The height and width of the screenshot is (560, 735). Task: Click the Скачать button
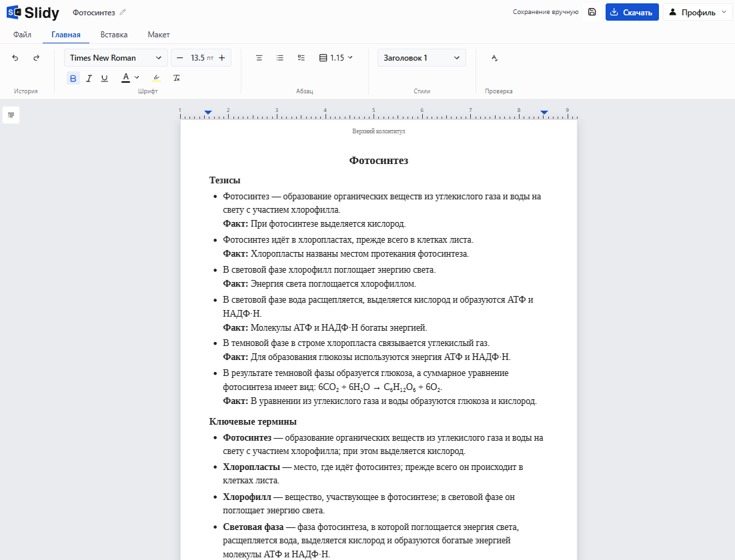632,12
